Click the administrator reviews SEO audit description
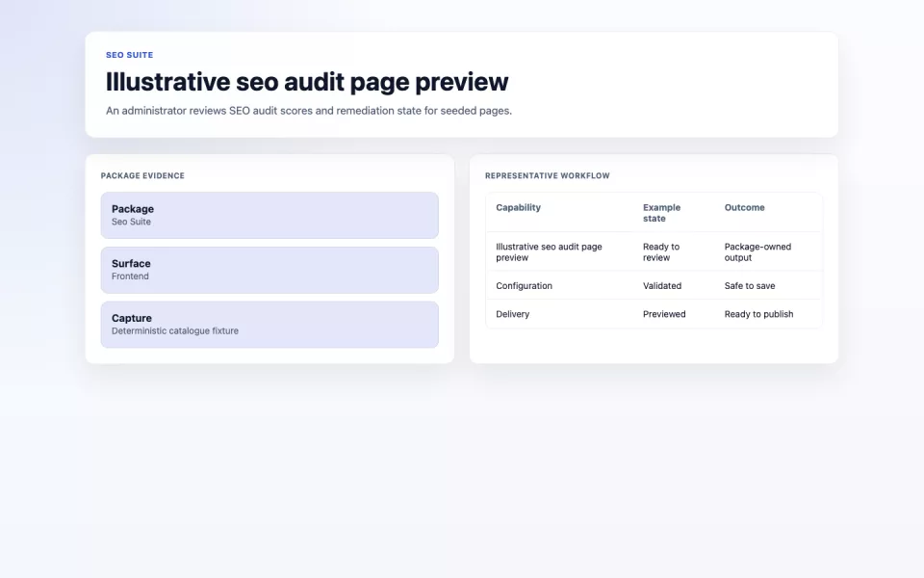 click(x=309, y=110)
